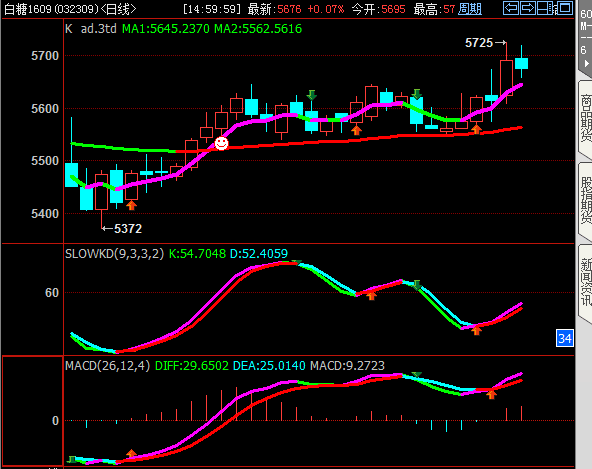Click the split-panel layout icon
Screen dimensions: 592x469
546,8
